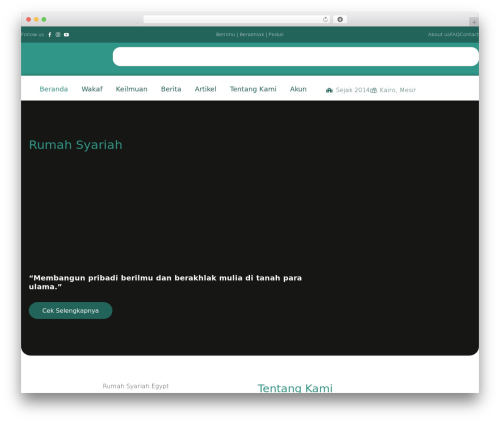The image size is (500, 423).
Task: Click the location icon beside Kairo, Mesir
Action: pyautogui.click(x=374, y=90)
